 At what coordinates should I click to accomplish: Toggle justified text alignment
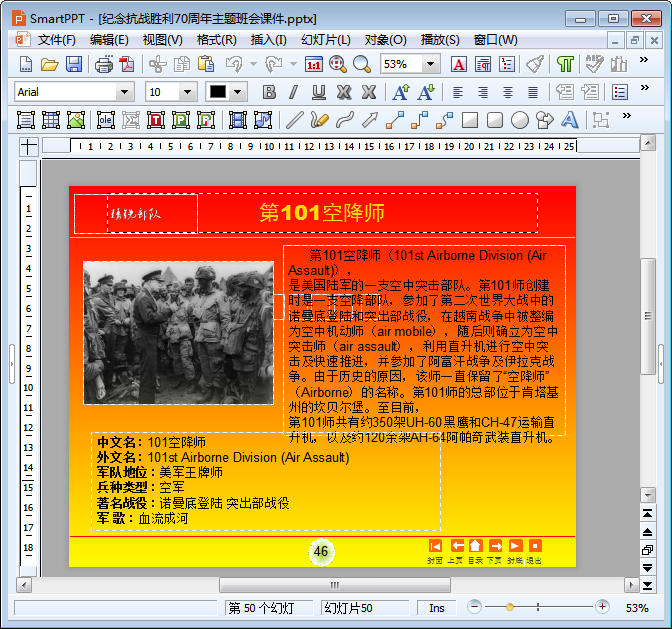pos(533,92)
